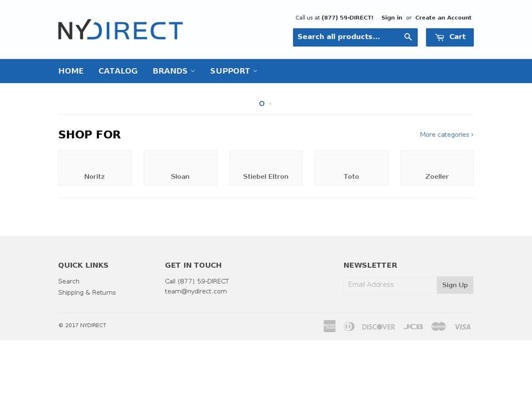Go to the Home menu item

pos(71,71)
